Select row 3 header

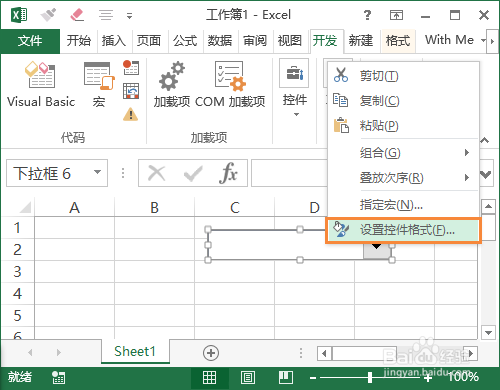18,272
